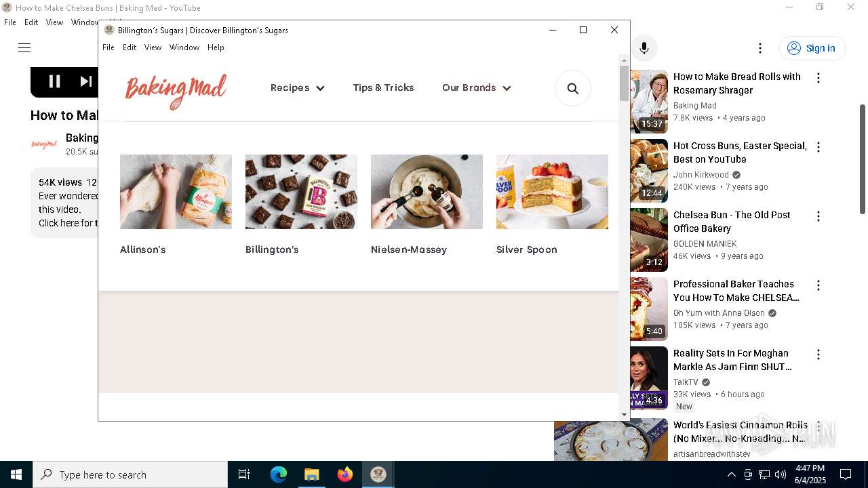The image size is (868, 488).
Task: Open Baking Mad channel avatar on YouTube
Action: tap(44, 144)
